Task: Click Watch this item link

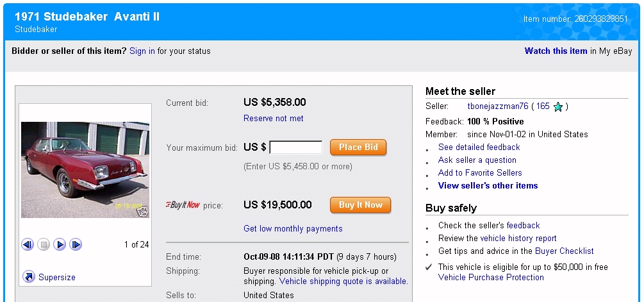Action: pos(556,51)
